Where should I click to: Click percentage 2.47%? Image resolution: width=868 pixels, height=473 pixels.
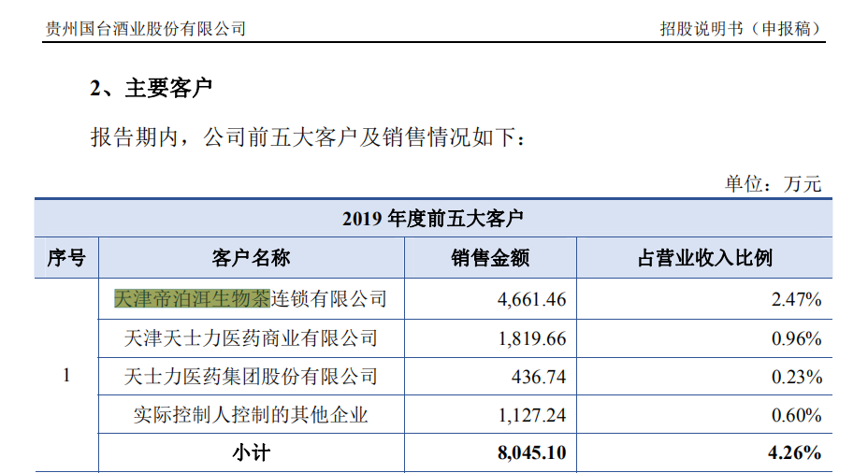coord(797,299)
